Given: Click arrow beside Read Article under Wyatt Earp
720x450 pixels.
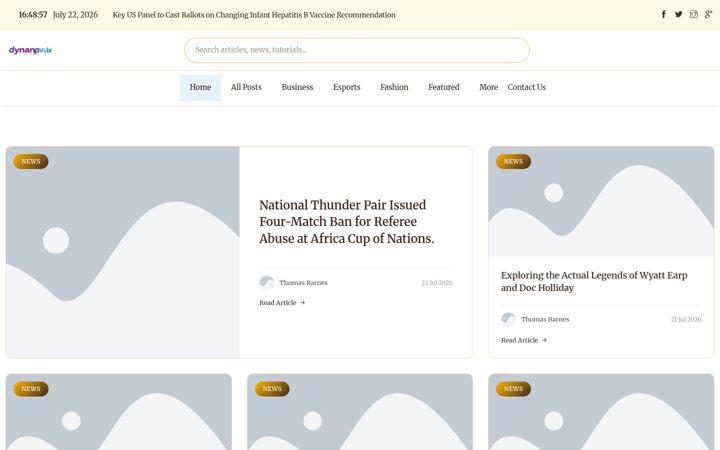Looking at the screenshot, I should tap(544, 340).
